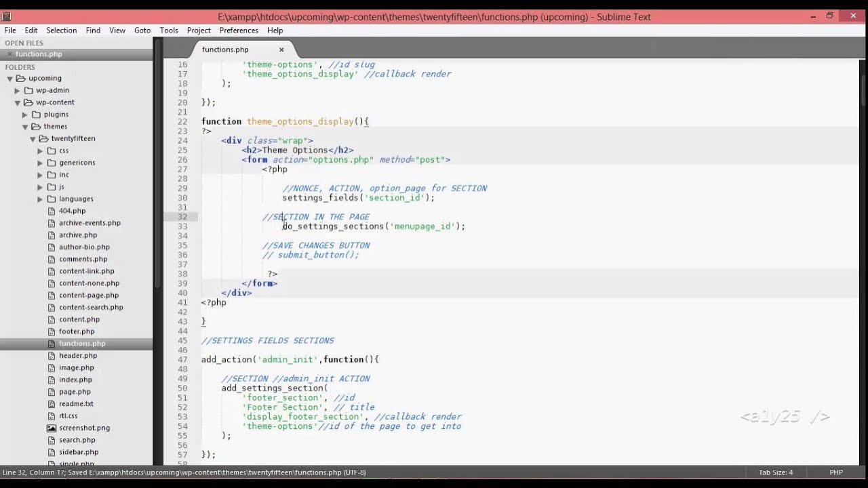Image resolution: width=868 pixels, height=488 pixels.
Task: Collapse the twentyfifteen folder
Action: coord(33,139)
